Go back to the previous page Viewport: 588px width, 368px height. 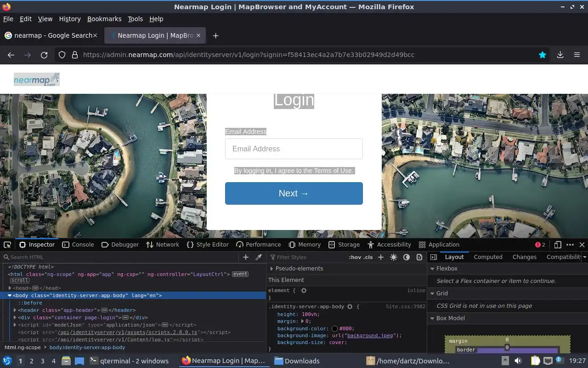[x=11, y=55]
